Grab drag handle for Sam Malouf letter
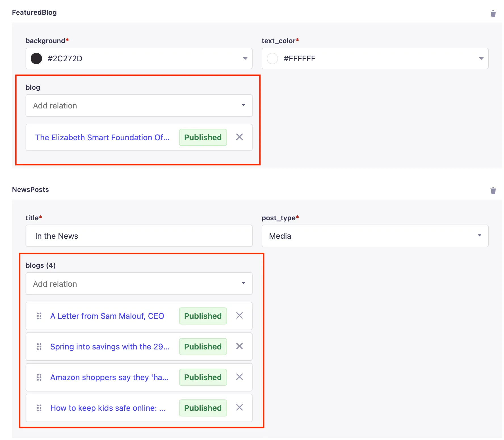 [x=39, y=316]
